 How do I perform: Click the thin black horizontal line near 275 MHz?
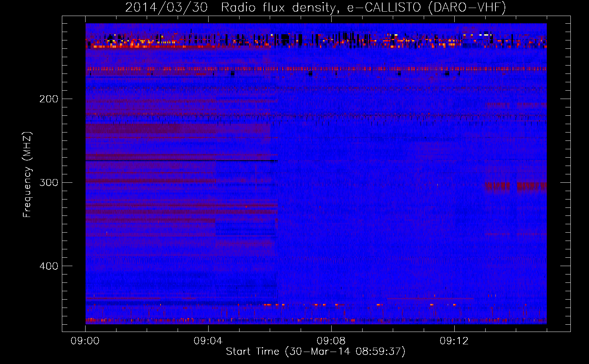[x=182, y=161]
